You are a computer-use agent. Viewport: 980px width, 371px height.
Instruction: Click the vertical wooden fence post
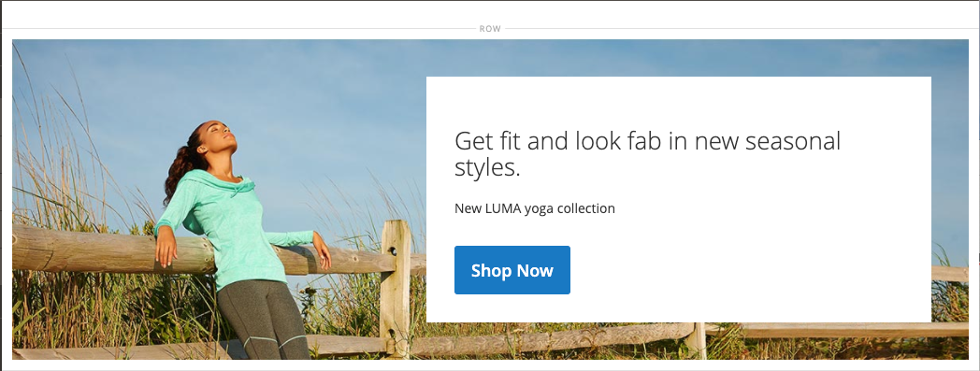point(395,287)
